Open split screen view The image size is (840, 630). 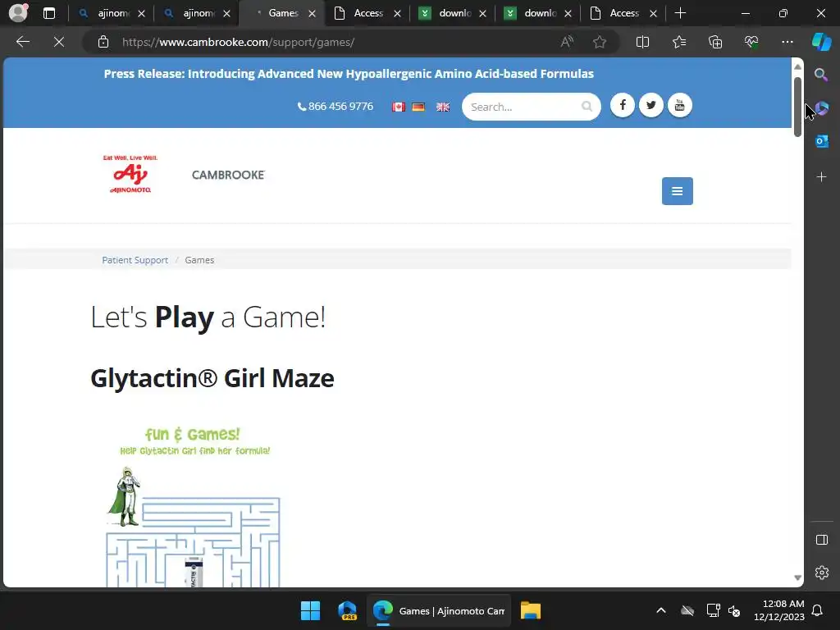click(642, 42)
